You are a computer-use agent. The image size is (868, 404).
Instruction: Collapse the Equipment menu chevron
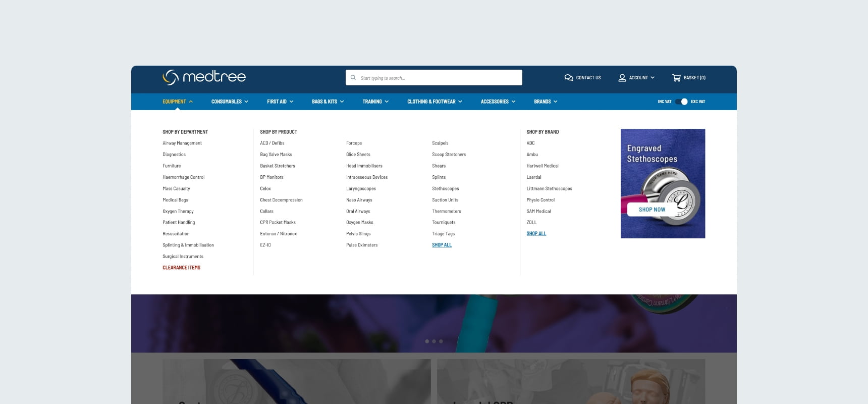pyautogui.click(x=191, y=102)
